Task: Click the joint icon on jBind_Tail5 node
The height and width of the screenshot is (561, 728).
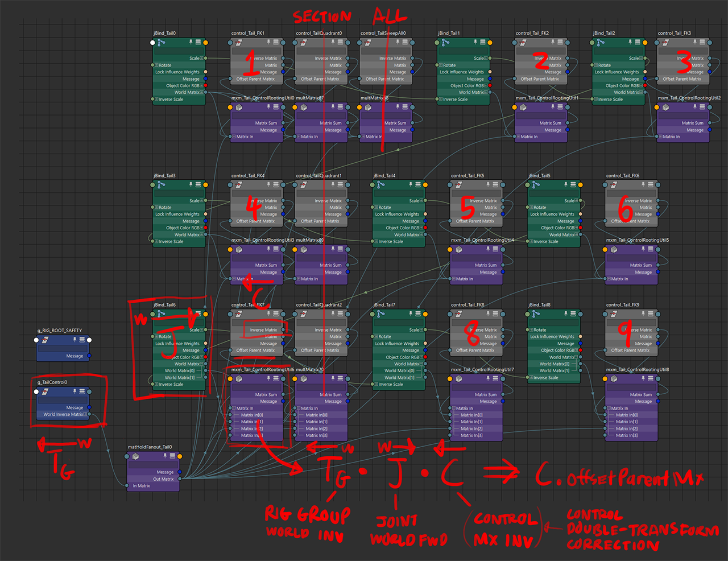Action: (536, 185)
